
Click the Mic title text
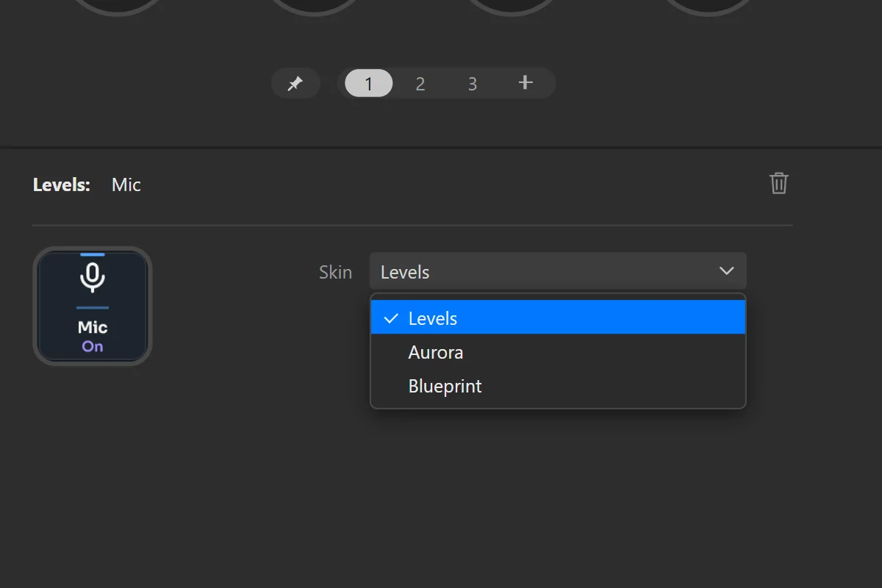tap(126, 184)
